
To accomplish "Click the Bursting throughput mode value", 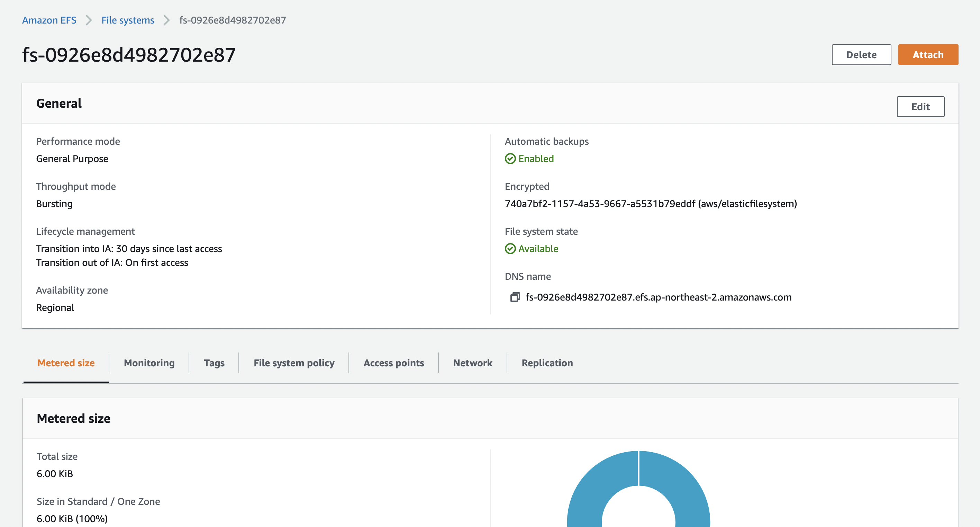I will 54,204.
